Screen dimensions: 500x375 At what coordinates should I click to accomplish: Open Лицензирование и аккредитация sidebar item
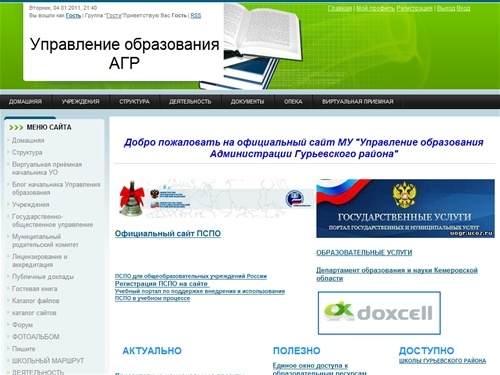pyautogui.click(x=39, y=261)
